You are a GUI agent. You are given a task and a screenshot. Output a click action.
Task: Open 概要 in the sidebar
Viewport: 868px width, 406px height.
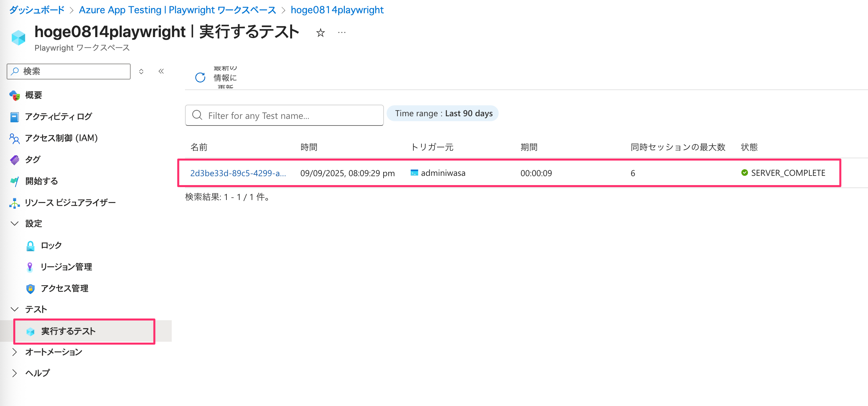point(33,95)
